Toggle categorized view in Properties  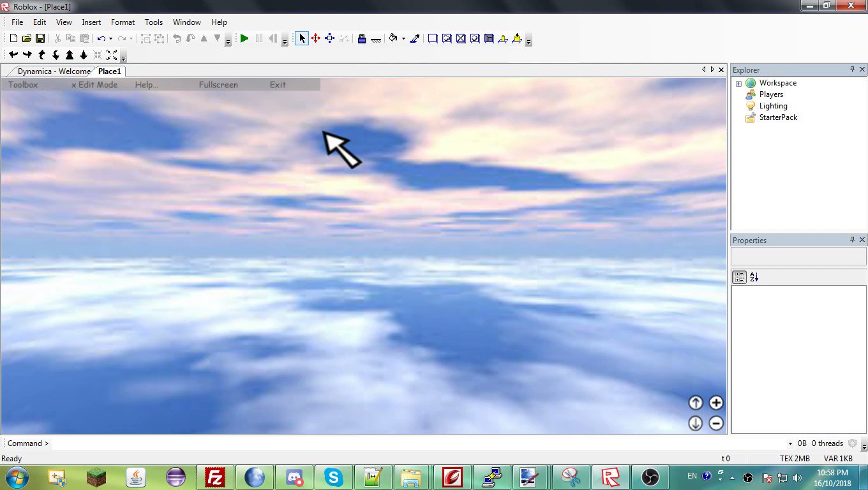739,277
